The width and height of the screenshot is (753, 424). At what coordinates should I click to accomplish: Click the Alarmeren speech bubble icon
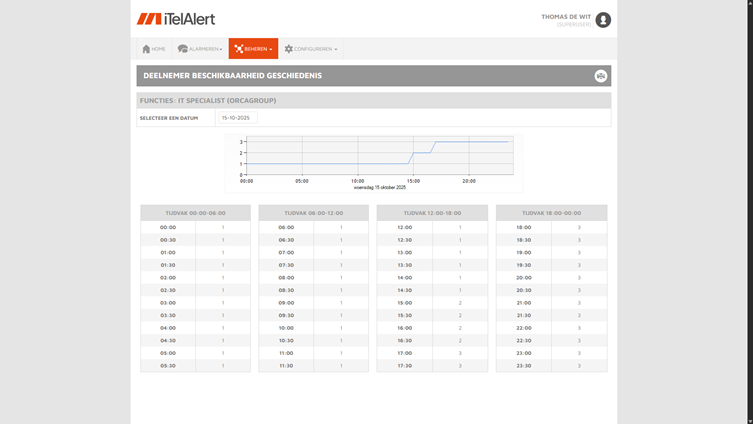tap(182, 49)
